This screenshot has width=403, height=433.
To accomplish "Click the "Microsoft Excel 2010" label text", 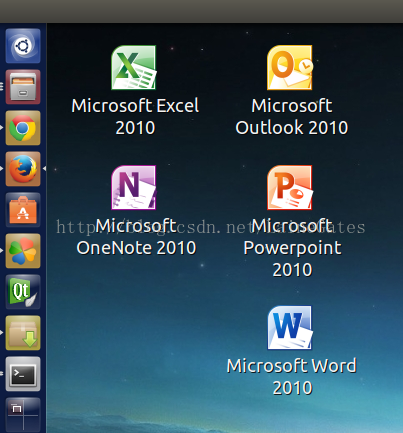I will click(135, 117).
